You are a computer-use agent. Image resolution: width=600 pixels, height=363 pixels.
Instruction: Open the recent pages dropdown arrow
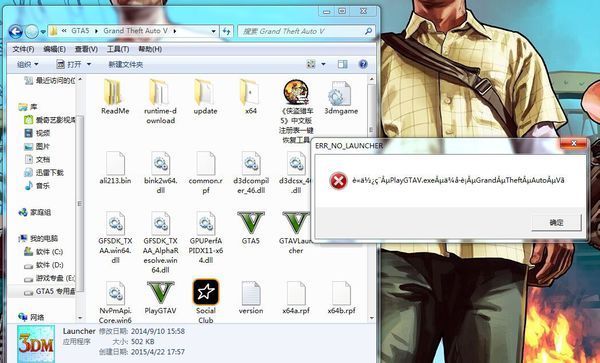[43, 32]
